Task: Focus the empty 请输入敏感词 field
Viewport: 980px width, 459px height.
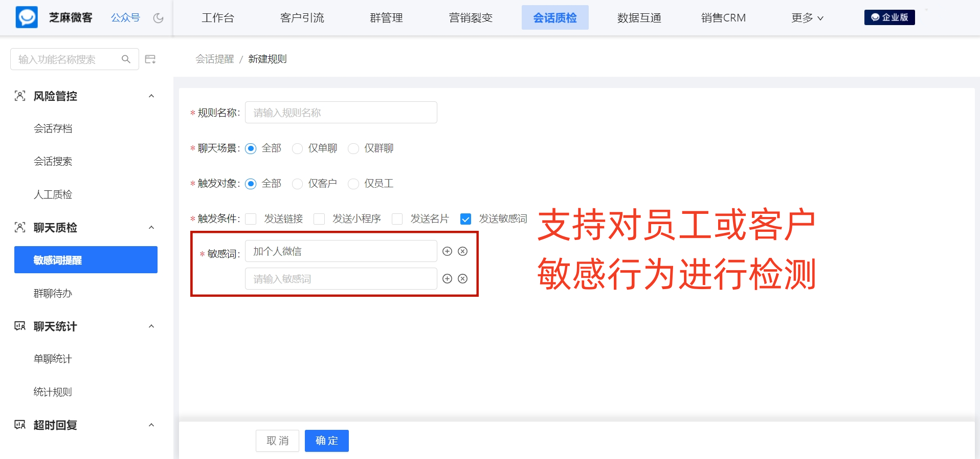Action: click(x=341, y=279)
